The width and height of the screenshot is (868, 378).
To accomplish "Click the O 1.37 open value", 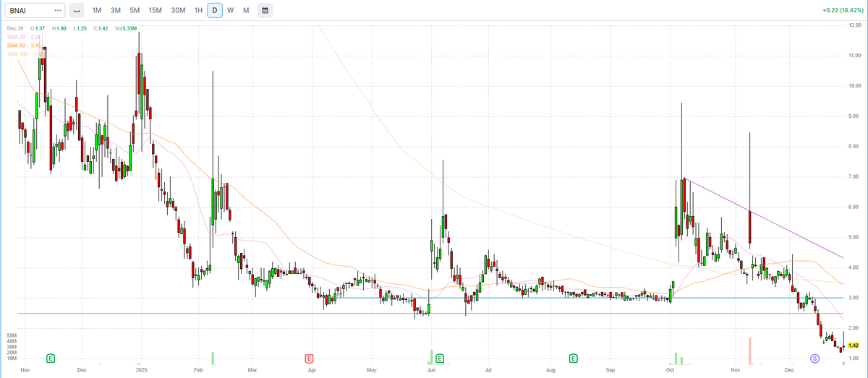I will [x=38, y=28].
